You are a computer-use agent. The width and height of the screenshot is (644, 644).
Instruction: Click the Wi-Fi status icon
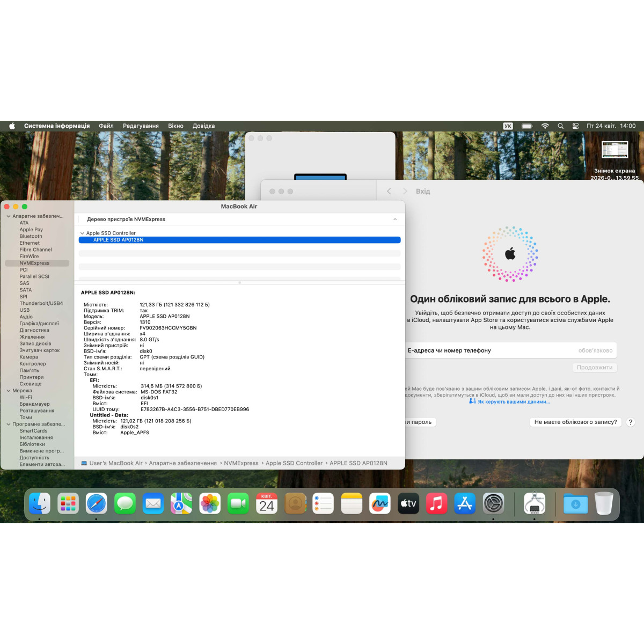pos(545,126)
